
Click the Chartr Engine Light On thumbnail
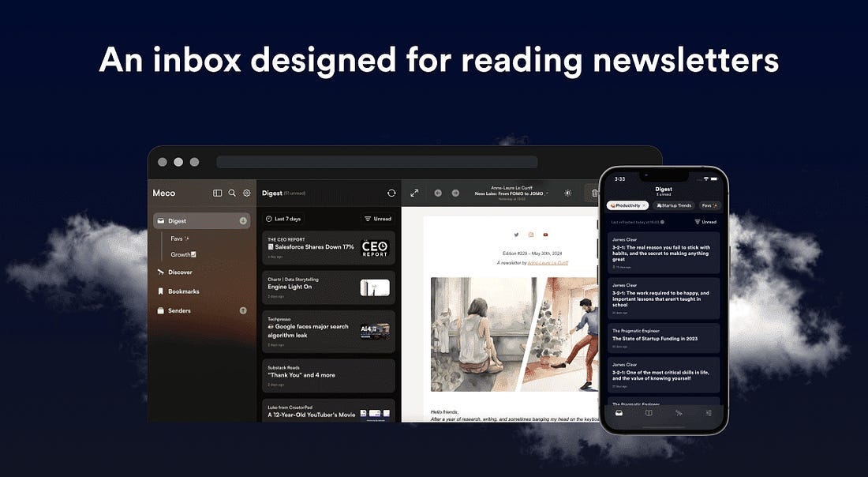[x=375, y=287]
